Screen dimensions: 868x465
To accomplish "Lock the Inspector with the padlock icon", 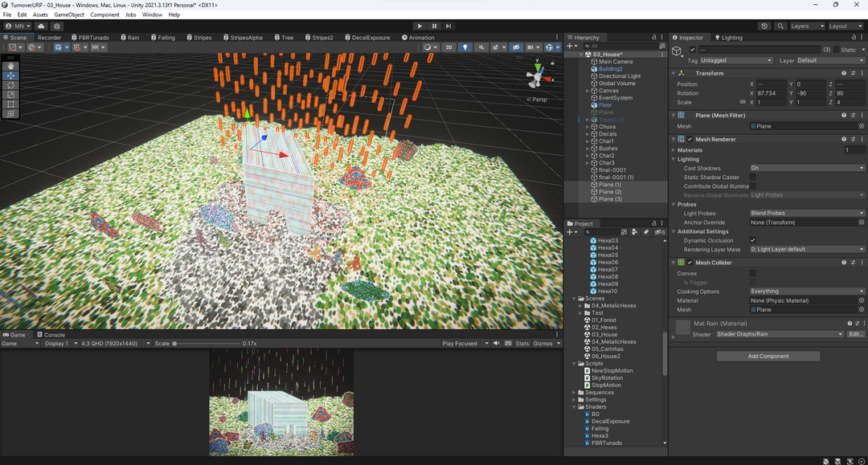I will click(x=853, y=38).
